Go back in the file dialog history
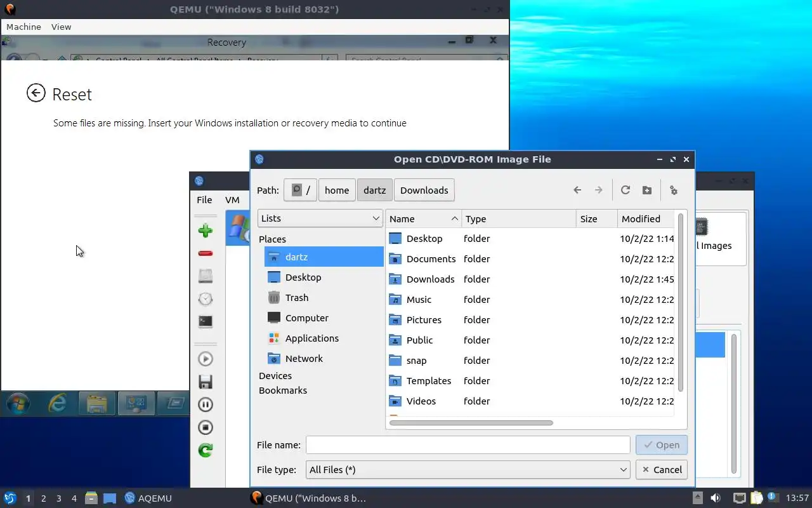The height and width of the screenshot is (508, 812). [577, 190]
